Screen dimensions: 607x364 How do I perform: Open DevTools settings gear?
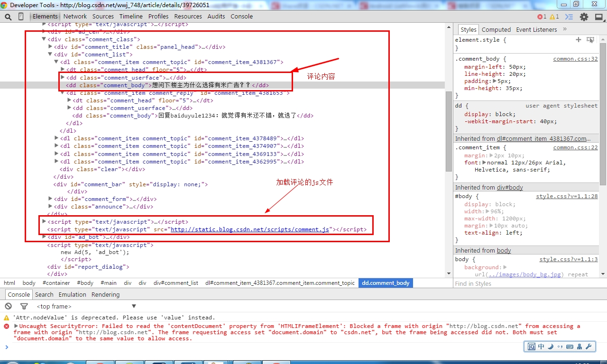[584, 17]
